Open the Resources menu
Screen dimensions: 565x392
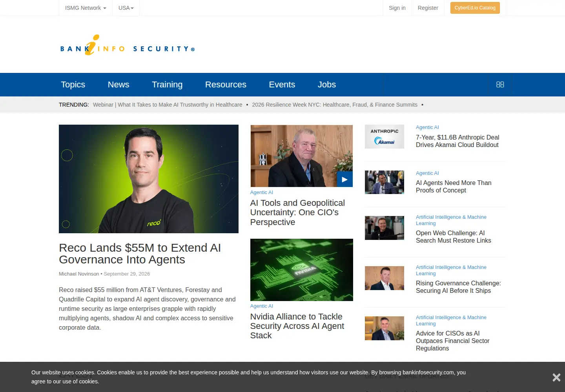tap(226, 85)
